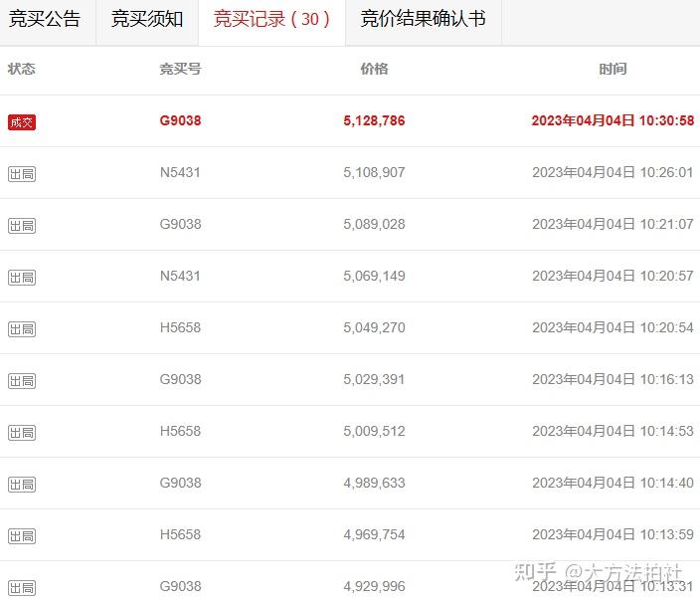This screenshot has width=700, height=601.
Task: Click the 状态 column header
Action: (x=22, y=69)
